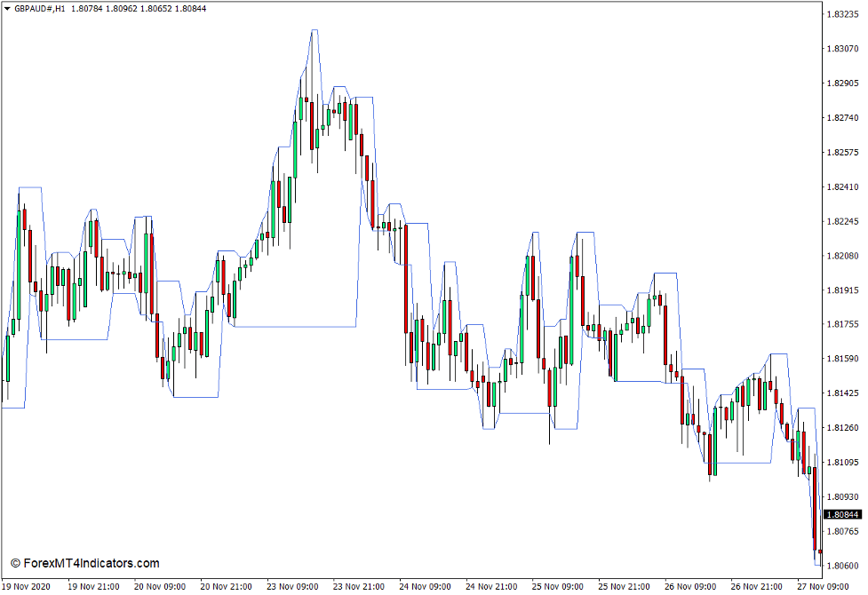Select the 27 Nov 09:00 time label
Image resolution: width=868 pixels, height=595 pixels.
click(x=824, y=586)
